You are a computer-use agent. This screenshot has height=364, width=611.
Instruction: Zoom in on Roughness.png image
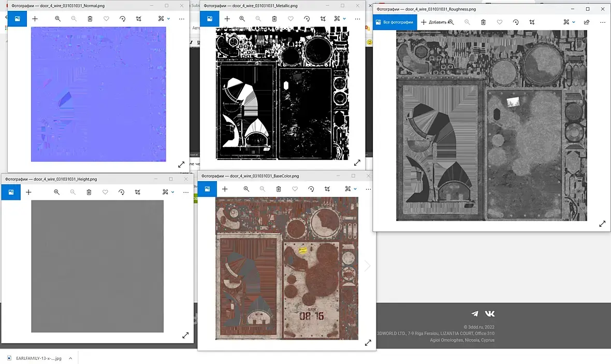tap(451, 22)
